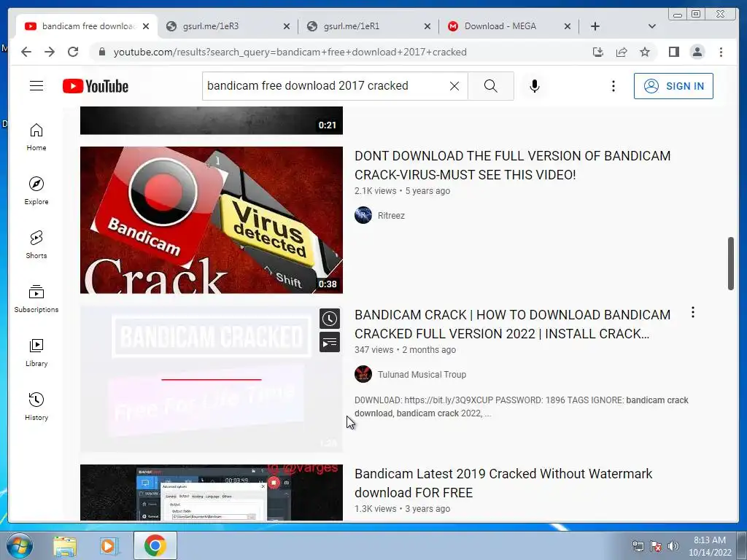The width and height of the screenshot is (747, 560).
Task: Click the SIGN IN button
Action: coord(673,86)
